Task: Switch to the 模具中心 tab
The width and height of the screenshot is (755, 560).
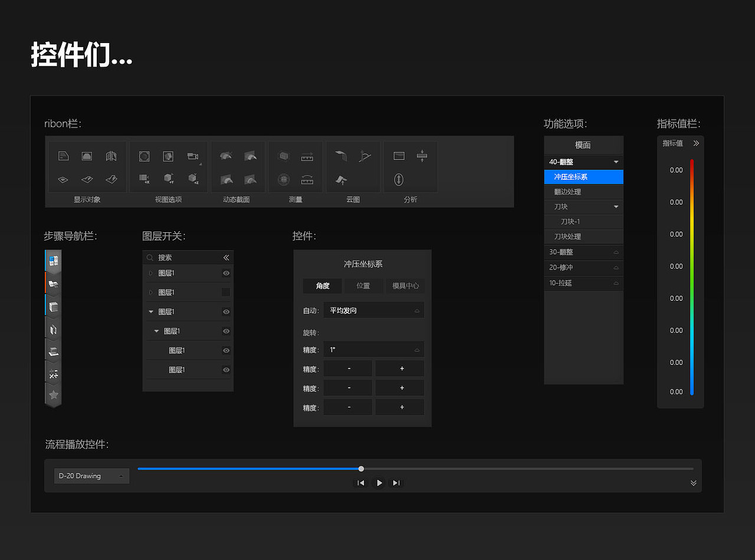Action: point(405,286)
